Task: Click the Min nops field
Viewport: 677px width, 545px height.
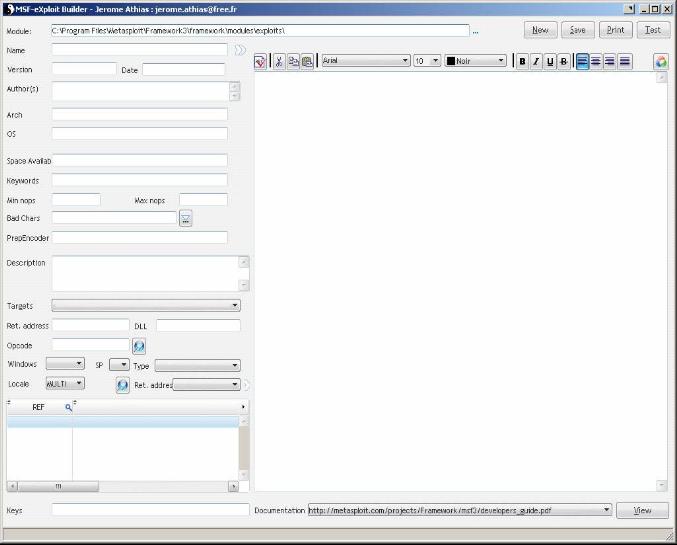Action: 76,200
